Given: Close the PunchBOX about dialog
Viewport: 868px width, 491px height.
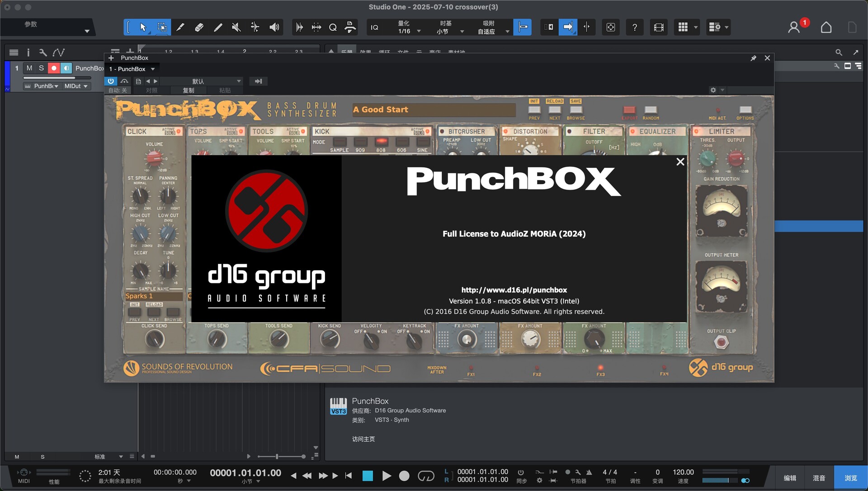Looking at the screenshot, I should [680, 162].
